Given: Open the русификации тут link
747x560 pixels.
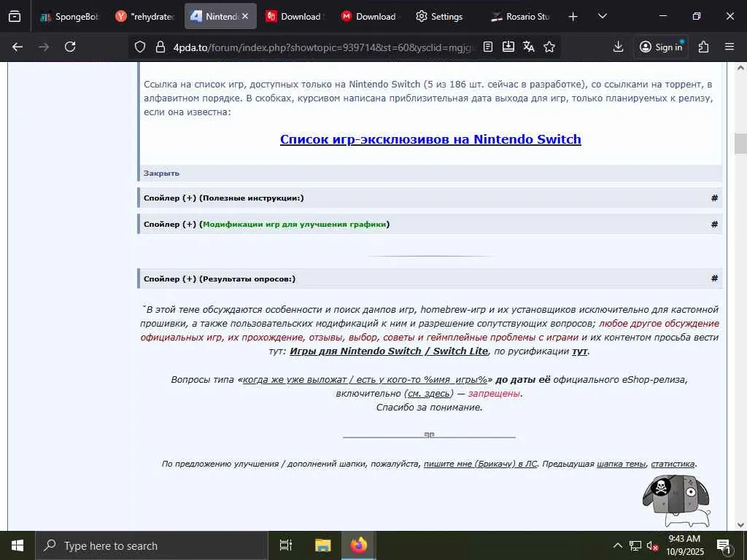Looking at the screenshot, I should pos(580,351).
